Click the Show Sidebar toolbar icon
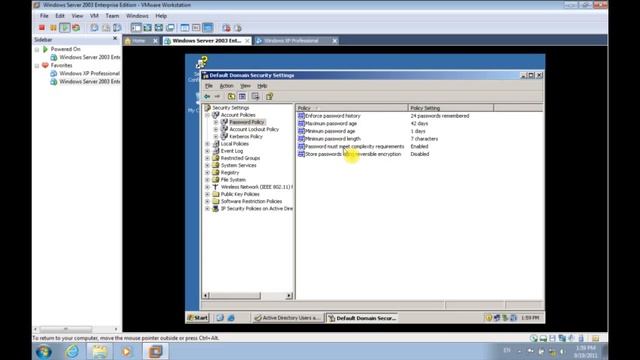This screenshot has height=360, width=640. [136, 28]
